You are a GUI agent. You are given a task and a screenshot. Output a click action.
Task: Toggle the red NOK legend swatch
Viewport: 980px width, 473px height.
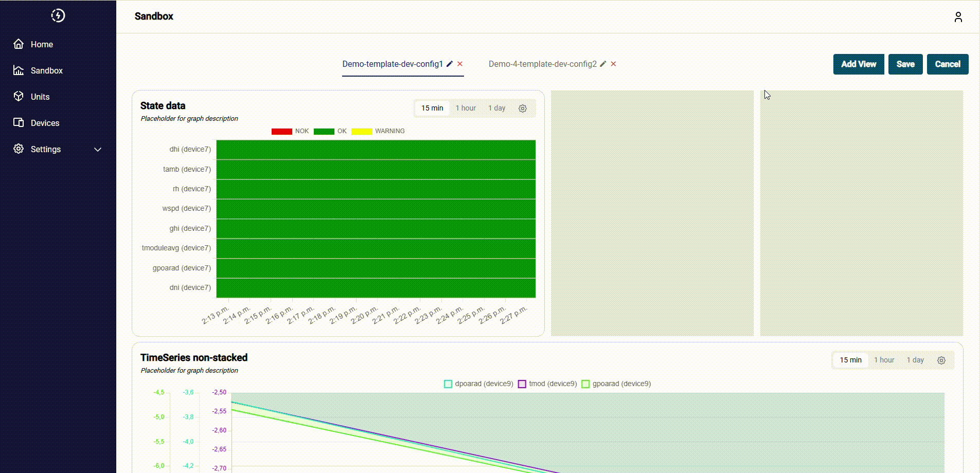pos(282,131)
